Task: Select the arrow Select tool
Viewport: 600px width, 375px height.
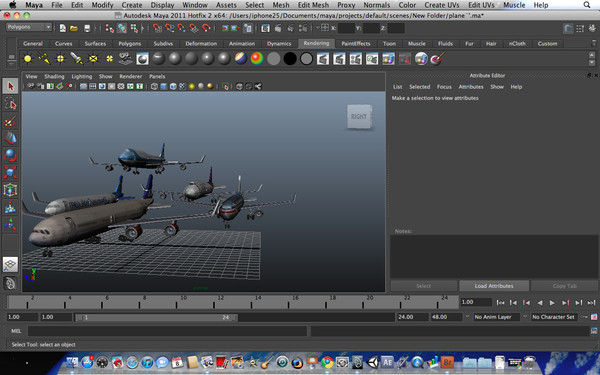Action: [x=10, y=86]
